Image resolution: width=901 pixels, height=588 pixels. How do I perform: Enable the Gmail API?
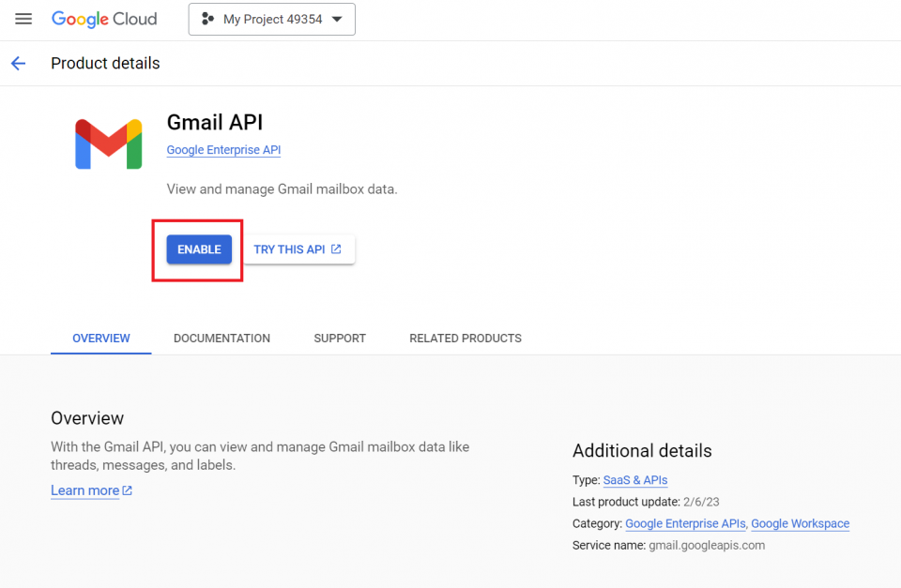pos(198,249)
